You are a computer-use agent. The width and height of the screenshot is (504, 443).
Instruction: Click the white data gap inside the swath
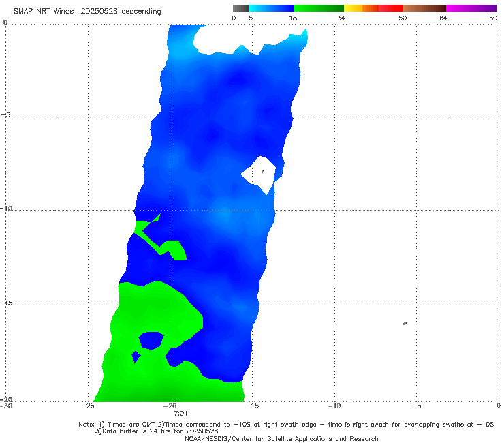259,174
